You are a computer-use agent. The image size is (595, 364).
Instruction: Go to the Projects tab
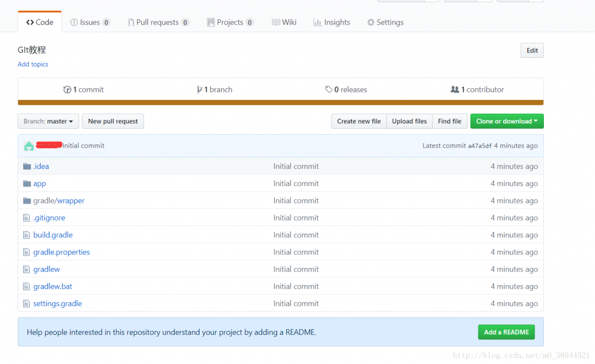[x=231, y=22]
